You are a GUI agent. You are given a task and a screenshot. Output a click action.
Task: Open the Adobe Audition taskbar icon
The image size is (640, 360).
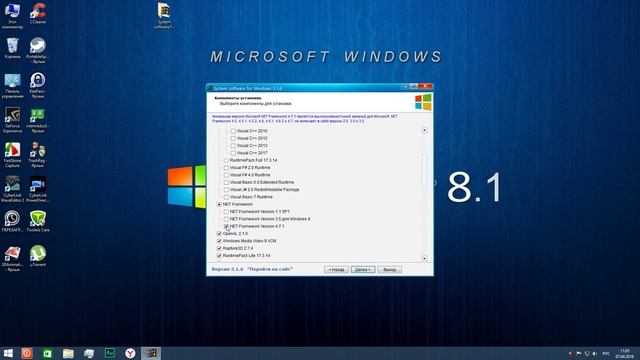tap(109, 353)
